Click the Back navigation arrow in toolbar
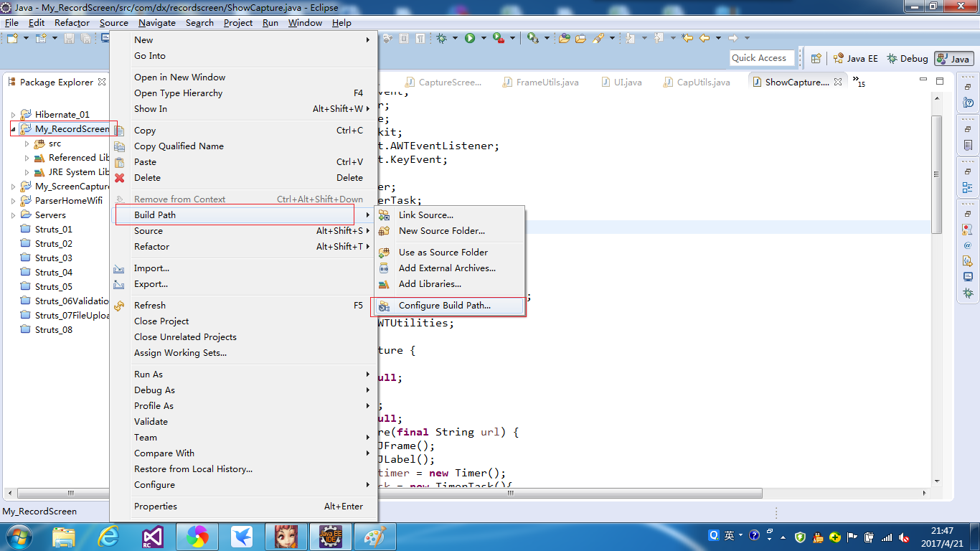 pos(705,38)
